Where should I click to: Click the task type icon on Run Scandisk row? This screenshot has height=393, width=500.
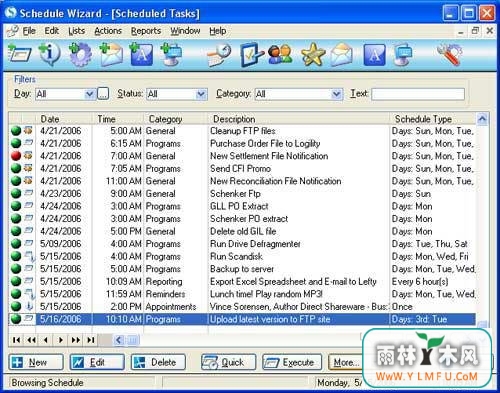[x=29, y=256]
